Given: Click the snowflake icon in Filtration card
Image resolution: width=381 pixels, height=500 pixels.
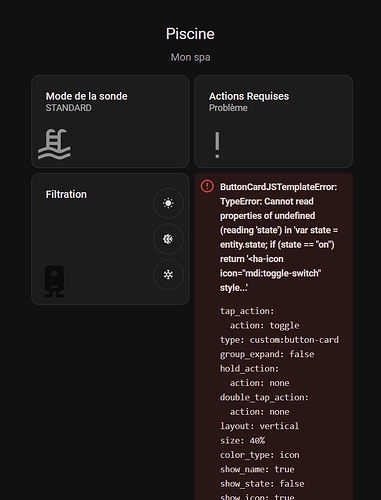Looking at the screenshot, I should click(x=168, y=275).
